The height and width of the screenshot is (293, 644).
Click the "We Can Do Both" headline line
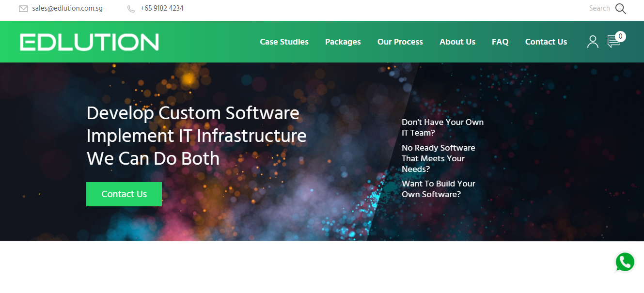point(153,158)
